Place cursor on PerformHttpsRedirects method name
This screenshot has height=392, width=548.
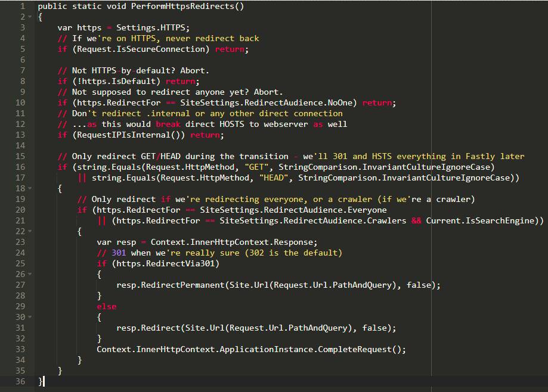click(x=183, y=7)
